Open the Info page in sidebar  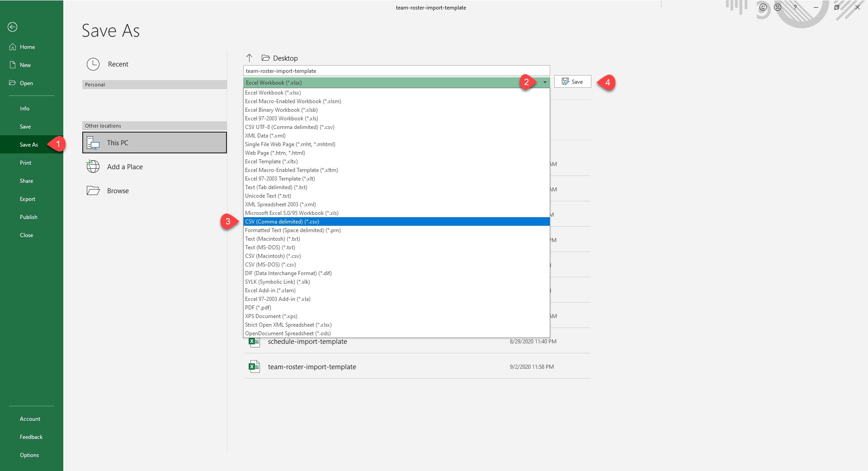click(x=24, y=109)
